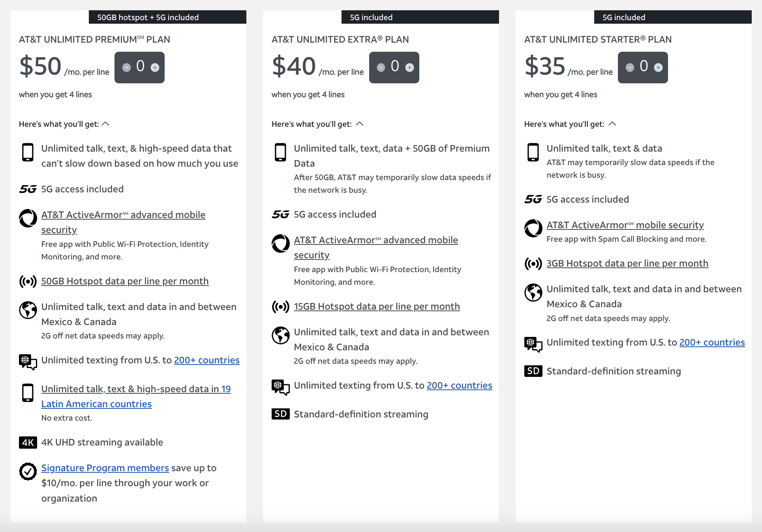Screen dimensions: 762x532
Task: Click the SD icon in Extra plan
Action: point(280,414)
